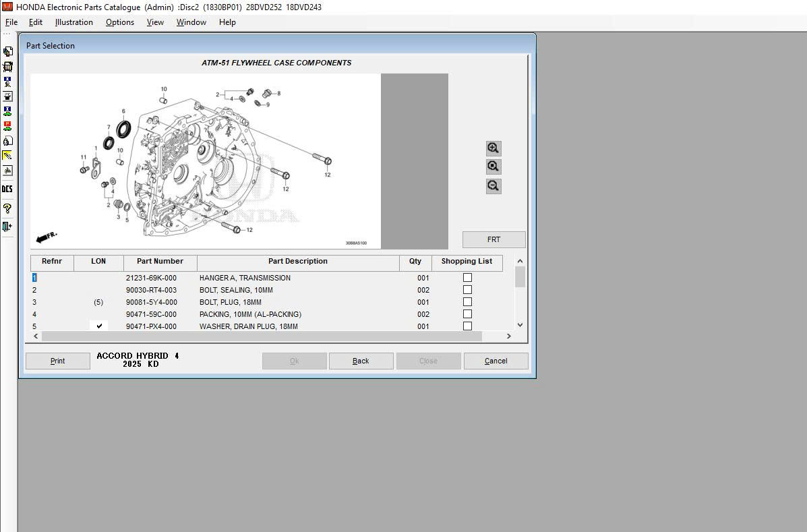Click the Part Number column header

pos(160,262)
